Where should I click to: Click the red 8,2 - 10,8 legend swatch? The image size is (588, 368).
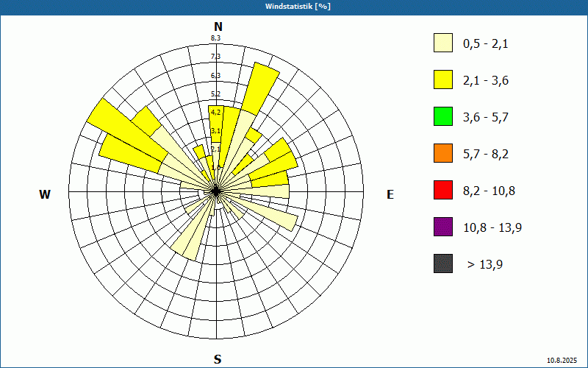click(443, 190)
